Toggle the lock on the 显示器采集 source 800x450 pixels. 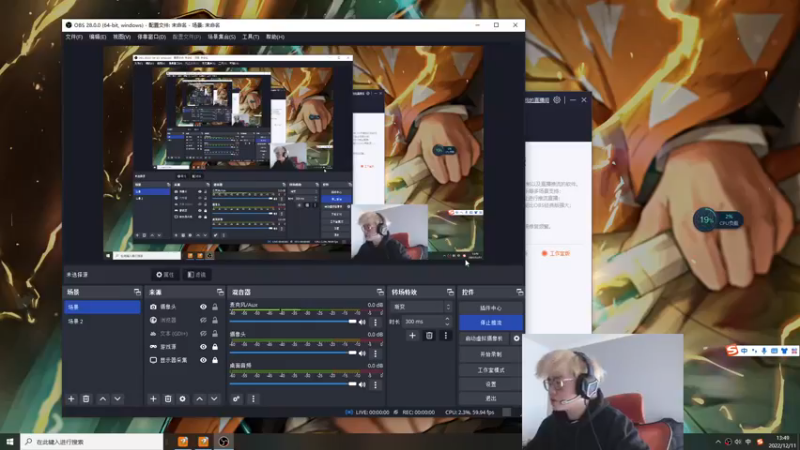215,360
